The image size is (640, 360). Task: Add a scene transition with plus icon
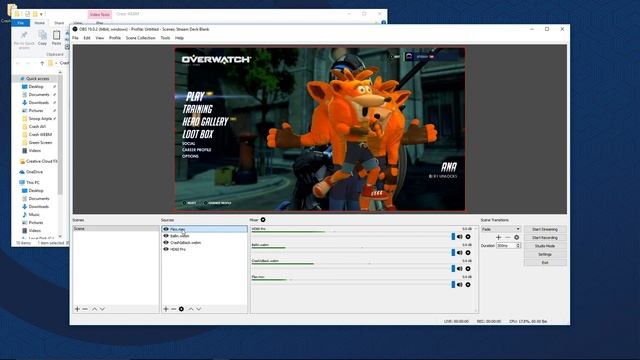(498, 237)
